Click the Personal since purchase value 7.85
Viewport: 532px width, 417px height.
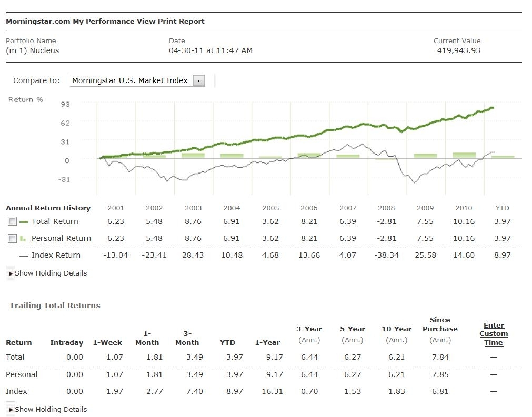pyautogui.click(x=440, y=374)
